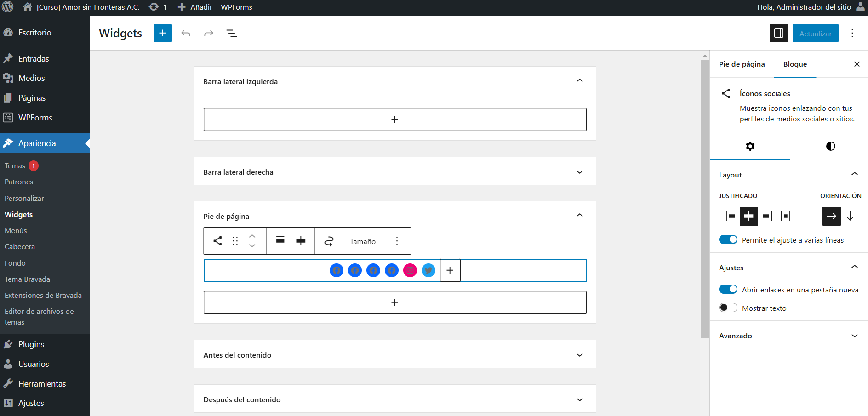Disable 'Permite el ajuste a varias líneas'
The image size is (868, 416).
tap(728, 240)
